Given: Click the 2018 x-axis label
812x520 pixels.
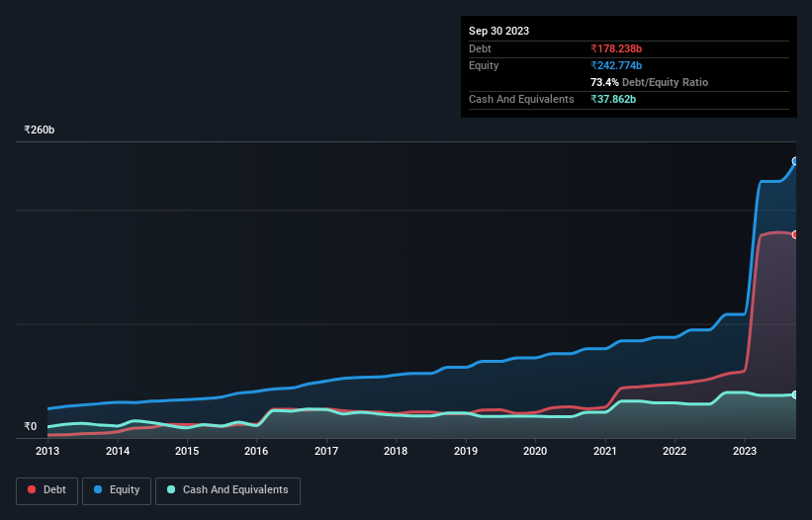Looking at the screenshot, I should 396,451.
